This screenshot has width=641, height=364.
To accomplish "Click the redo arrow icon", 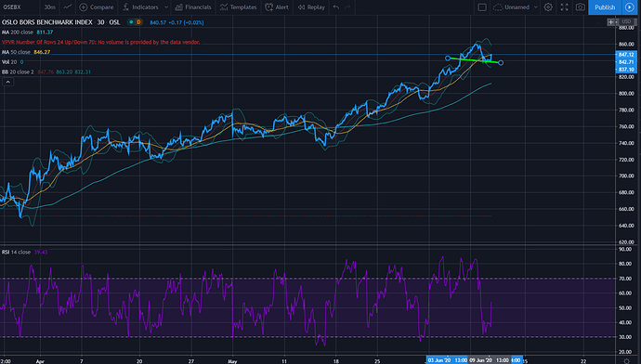I will (x=347, y=6).
